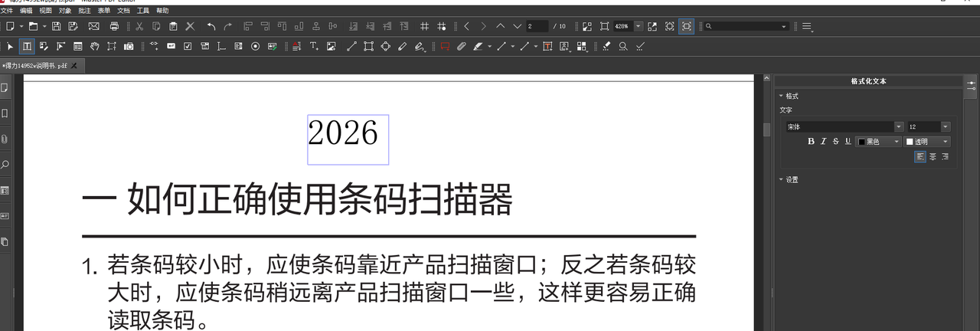Click the 2026 text box in document
Screen dimensions: 980x331
click(348, 139)
